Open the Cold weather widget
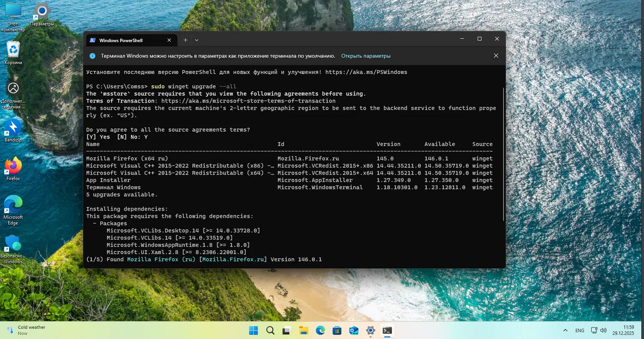This screenshot has height=339, width=644. [26, 330]
